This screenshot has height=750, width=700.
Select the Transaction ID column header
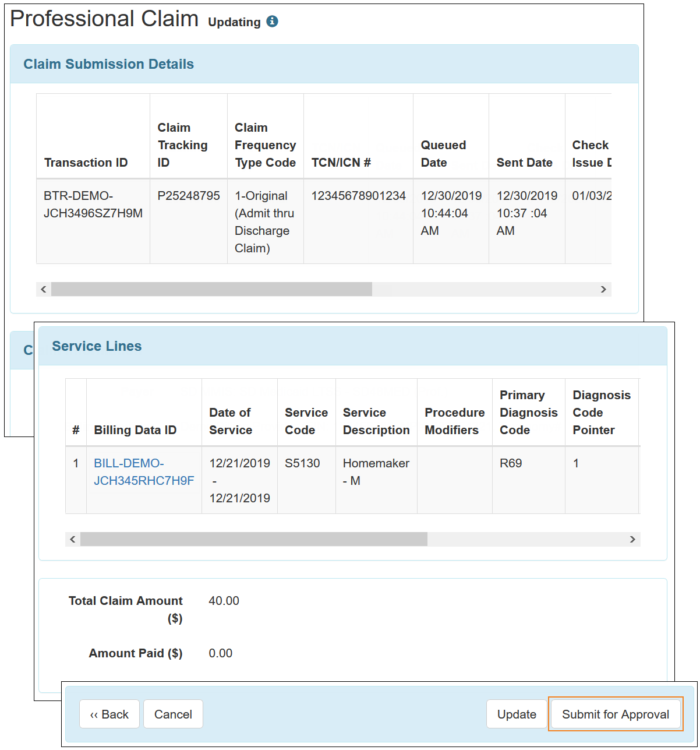(86, 163)
